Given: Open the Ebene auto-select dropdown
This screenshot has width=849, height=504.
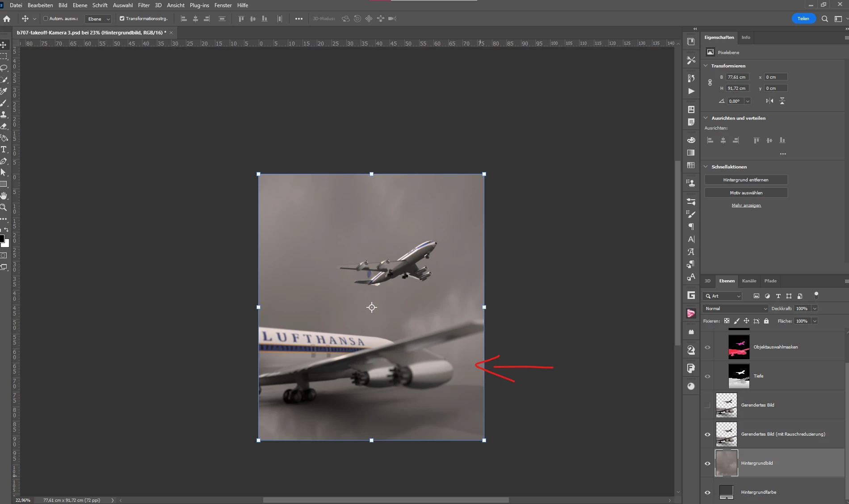Looking at the screenshot, I should pos(98,19).
